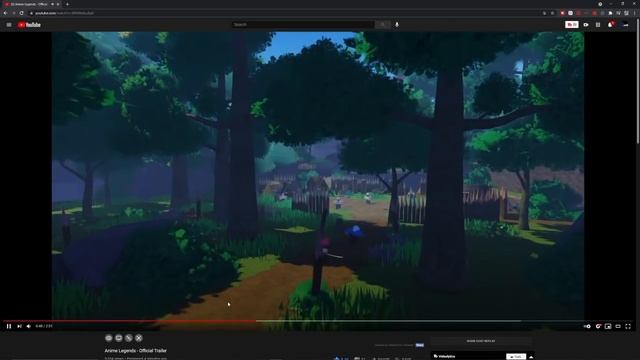Open the YouTube apps grid
Screen dimensions: 640x360
click(598, 25)
